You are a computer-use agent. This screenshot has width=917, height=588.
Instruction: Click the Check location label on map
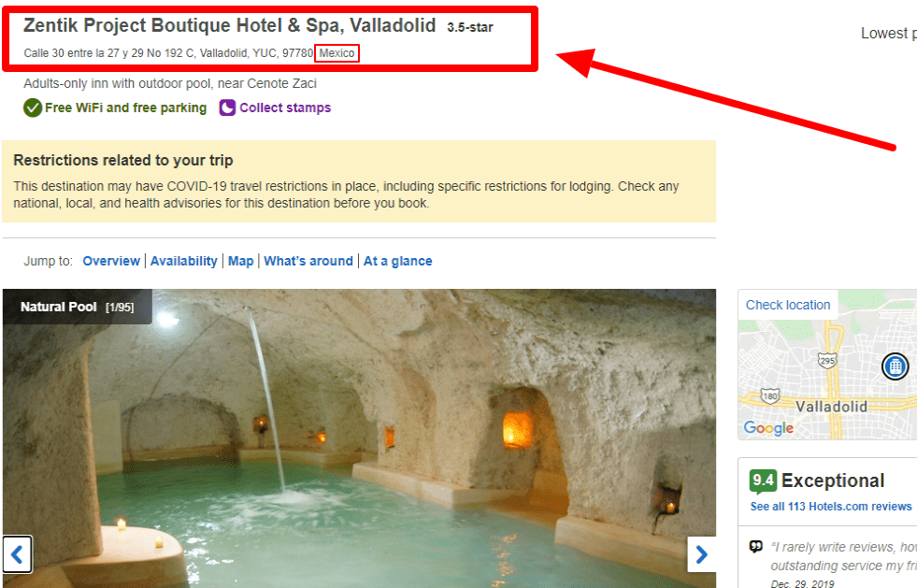(x=788, y=305)
